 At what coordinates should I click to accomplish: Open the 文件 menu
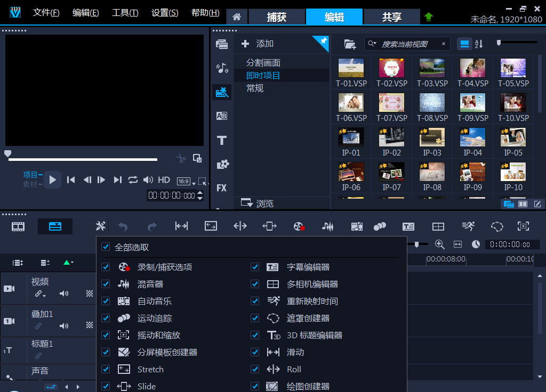tap(46, 13)
